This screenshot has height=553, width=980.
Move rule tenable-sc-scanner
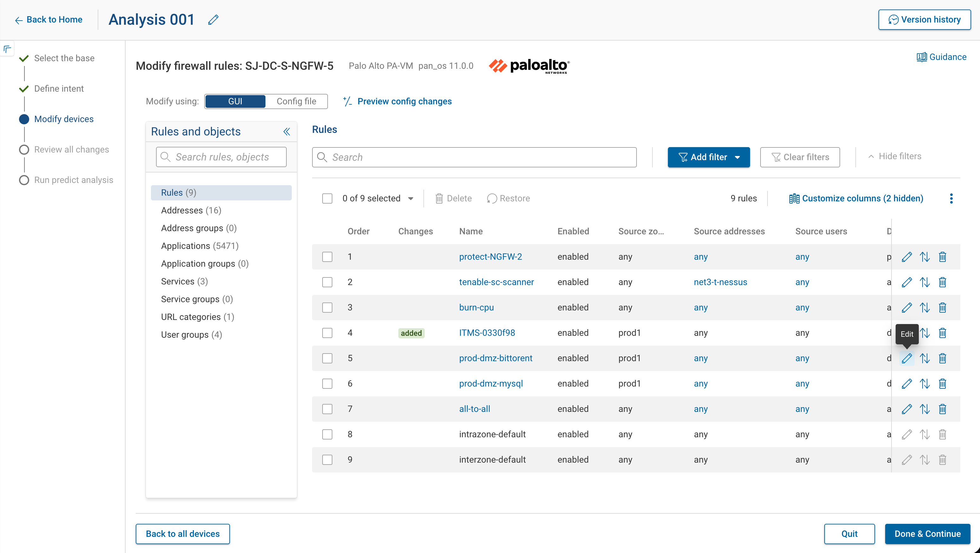(x=925, y=282)
